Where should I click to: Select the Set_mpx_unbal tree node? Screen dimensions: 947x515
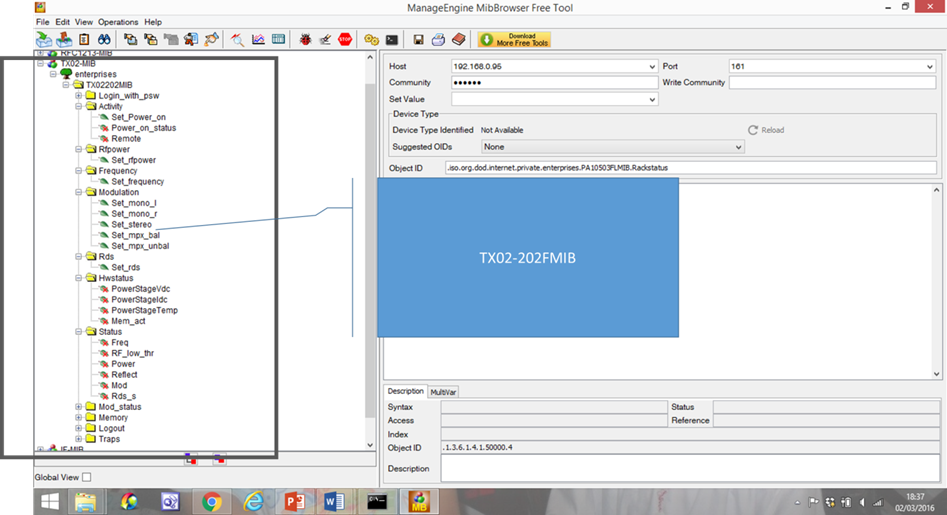pyautogui.click(x=140, y=246)
